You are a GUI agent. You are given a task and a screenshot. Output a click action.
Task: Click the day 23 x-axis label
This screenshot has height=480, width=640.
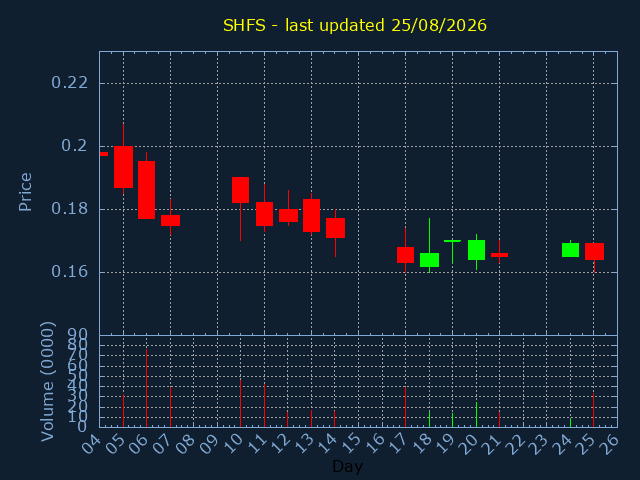(x=539, y=444)
